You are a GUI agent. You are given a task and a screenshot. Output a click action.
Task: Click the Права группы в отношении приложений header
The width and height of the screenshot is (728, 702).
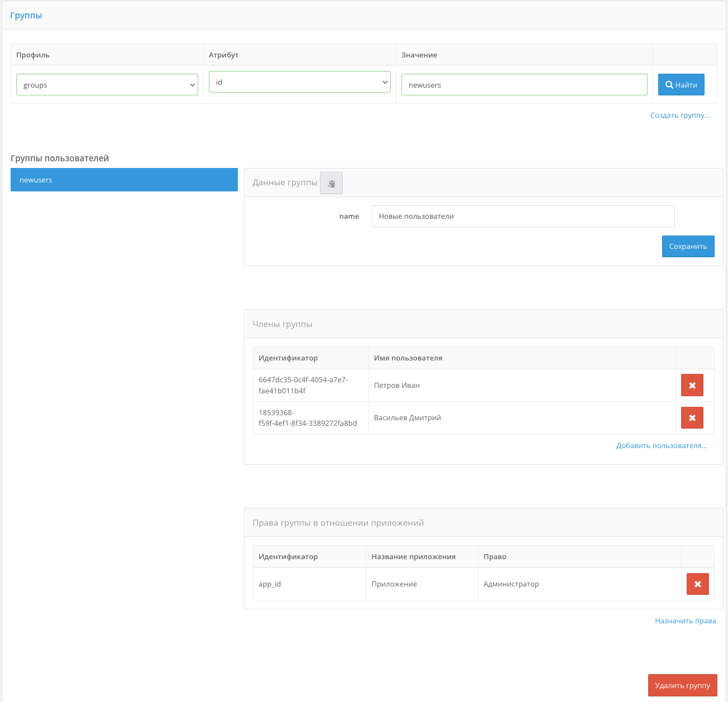click(483, 522)
